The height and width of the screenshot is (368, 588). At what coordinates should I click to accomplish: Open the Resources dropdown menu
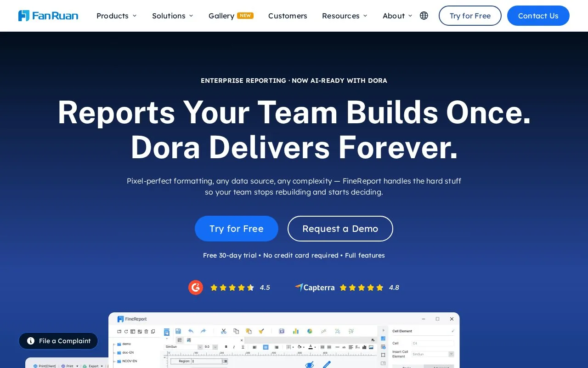point(345,16)
